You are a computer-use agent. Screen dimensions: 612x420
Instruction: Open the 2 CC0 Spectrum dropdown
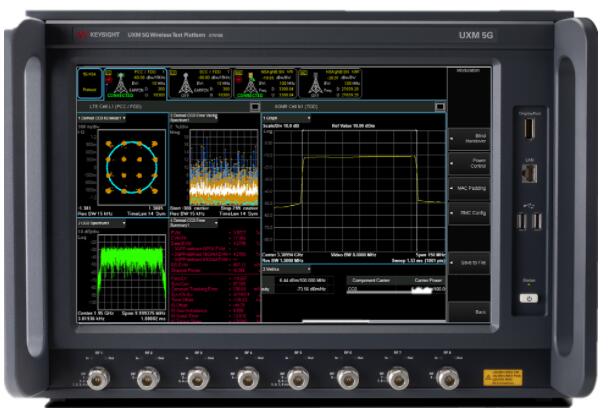[101, 223]
